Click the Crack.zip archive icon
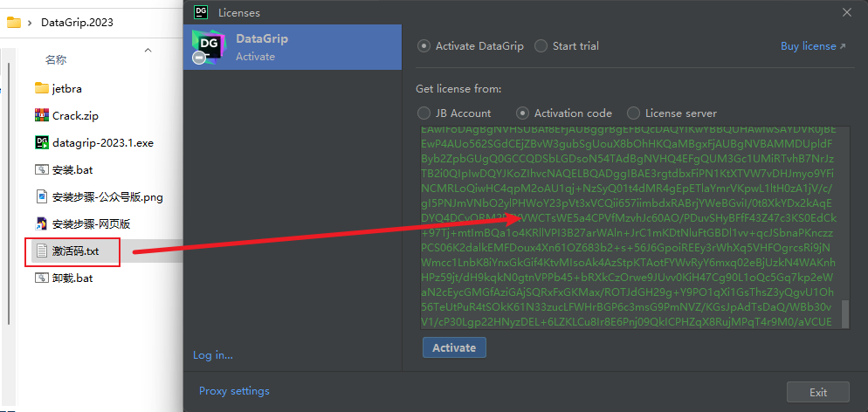868x412 pixels. [x=42, y=115]
